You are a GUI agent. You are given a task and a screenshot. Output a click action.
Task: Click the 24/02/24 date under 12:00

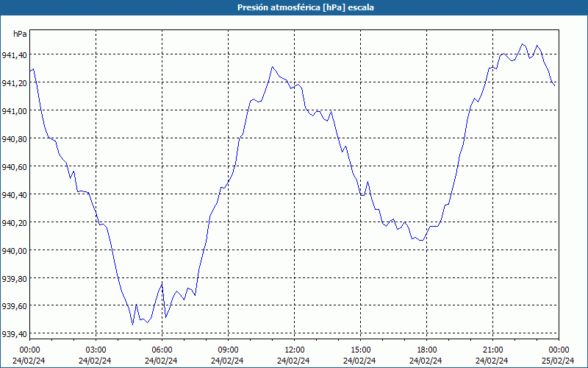293,361
